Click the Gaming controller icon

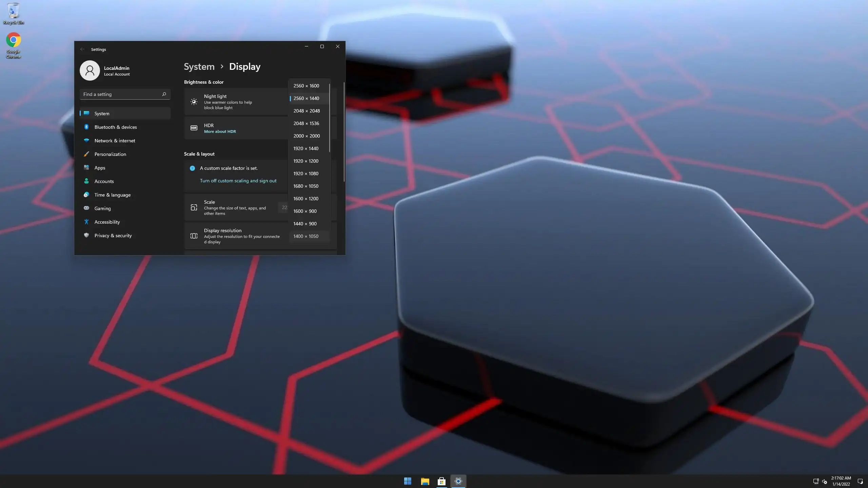pyautogui.click(x=86, y=208)
